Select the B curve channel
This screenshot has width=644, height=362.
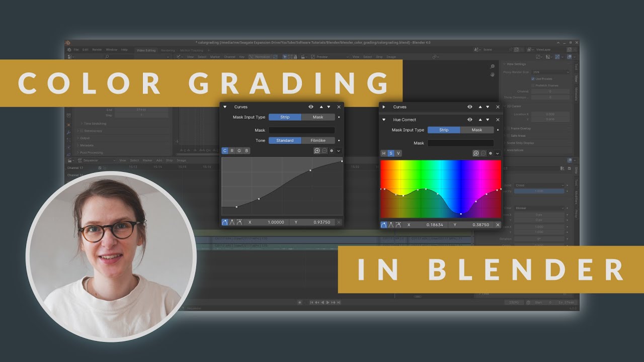point(247,151)
